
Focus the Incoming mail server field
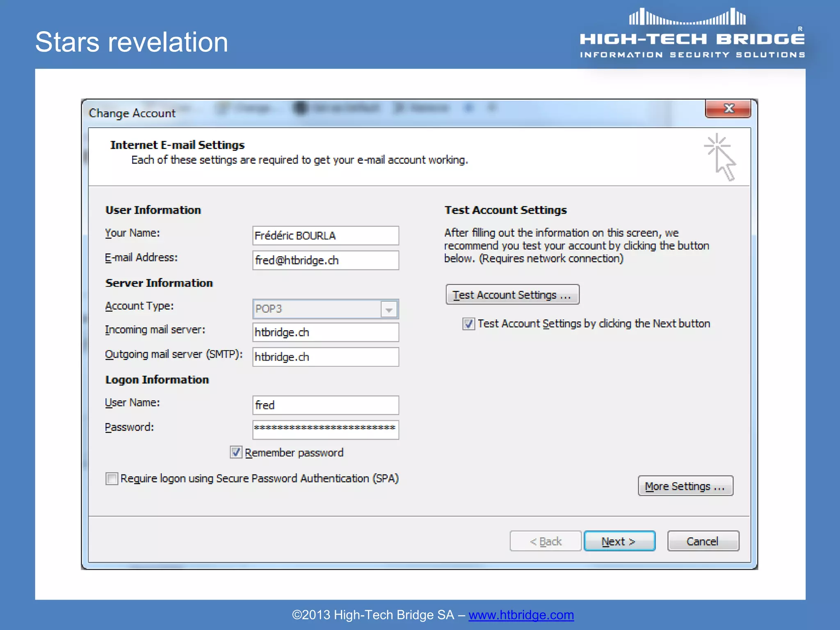pos(325,332)
